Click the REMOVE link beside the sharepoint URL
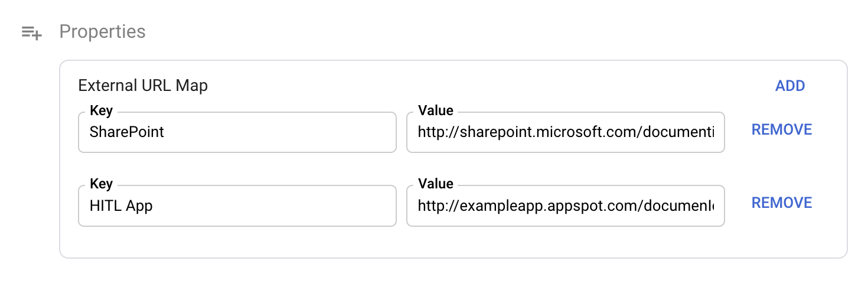The height and width of the screenshot is (287, 868). (781, 130)
